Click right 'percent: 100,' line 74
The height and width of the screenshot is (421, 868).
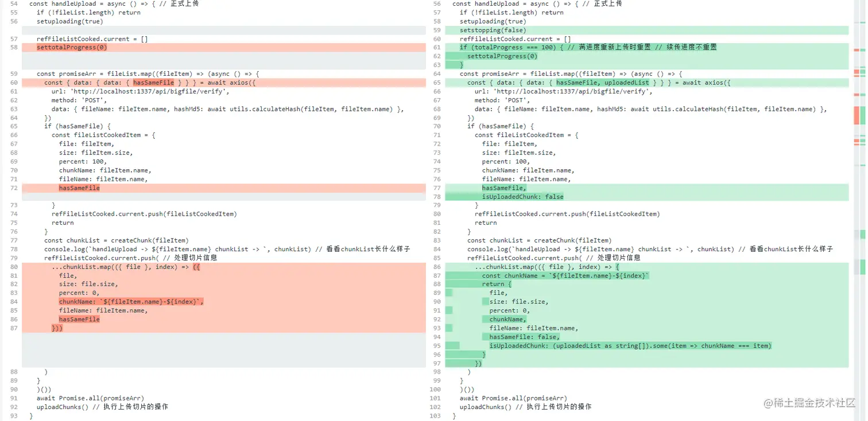coord(506,162)
